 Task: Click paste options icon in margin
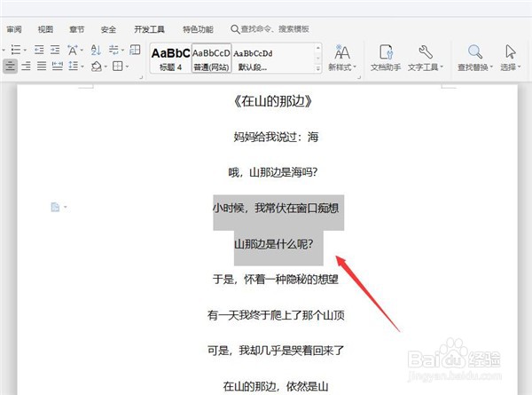[55, 207]
